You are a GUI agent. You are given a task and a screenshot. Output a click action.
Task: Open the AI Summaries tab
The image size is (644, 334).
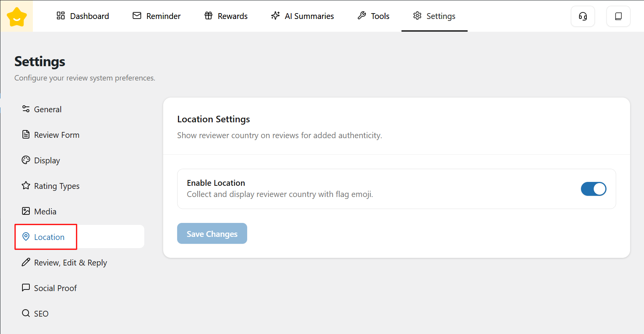[302, 16]
